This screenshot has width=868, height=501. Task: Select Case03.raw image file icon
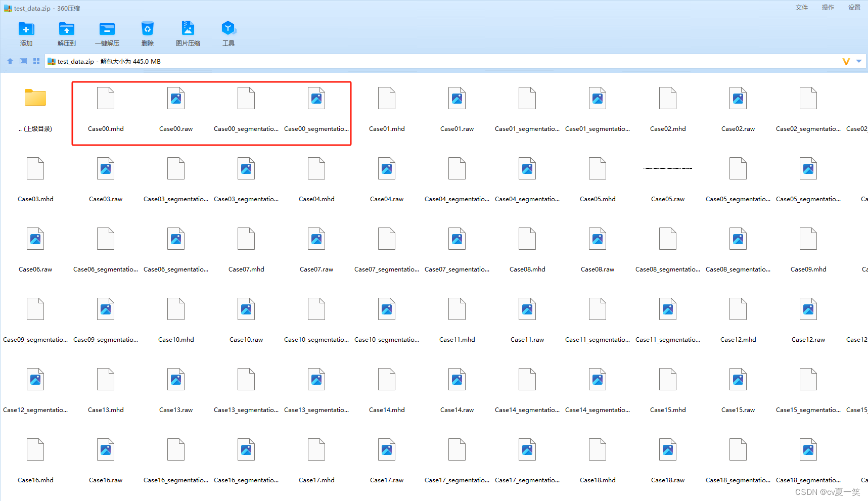click(106, 168)
